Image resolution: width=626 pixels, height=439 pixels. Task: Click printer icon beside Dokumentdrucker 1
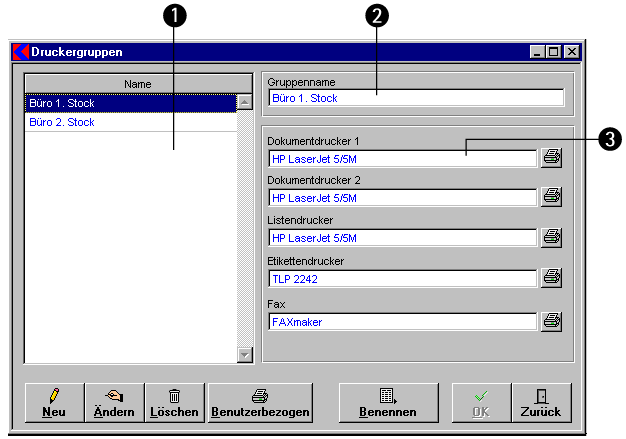click(551, 157)
